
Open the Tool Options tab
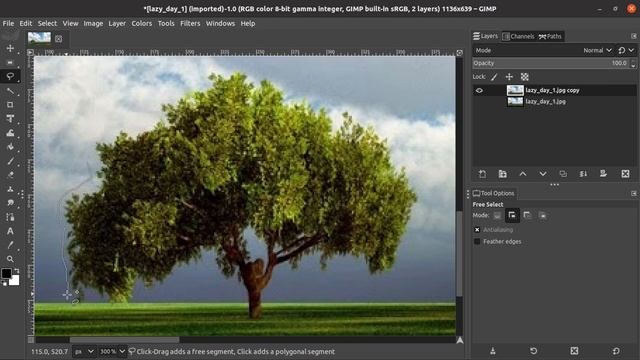tap(493, 193)
